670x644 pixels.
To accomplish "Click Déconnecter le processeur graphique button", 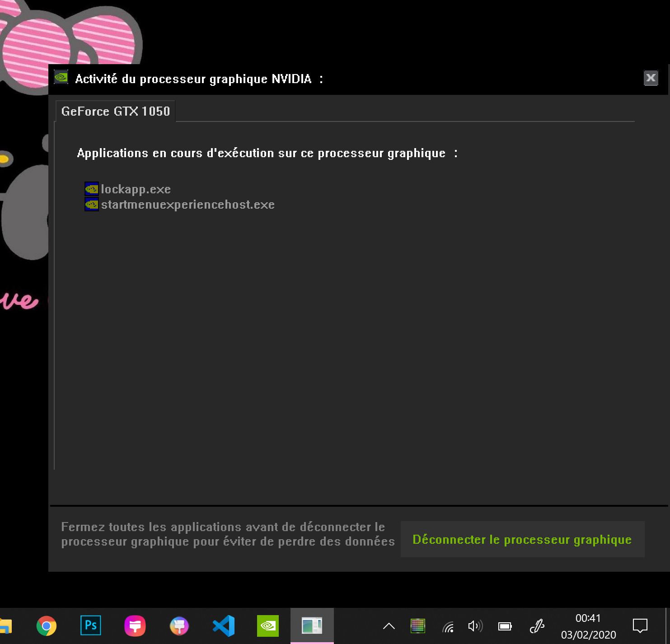I will [x=522, y=539].
